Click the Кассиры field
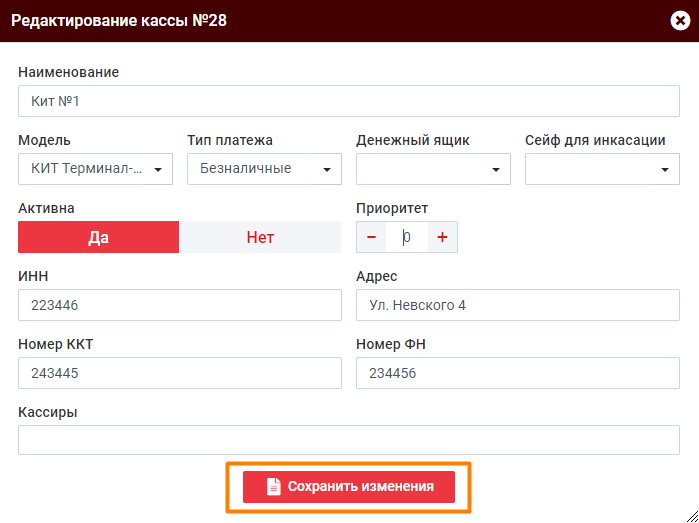 pyautogui.click(x=348, y=440)
